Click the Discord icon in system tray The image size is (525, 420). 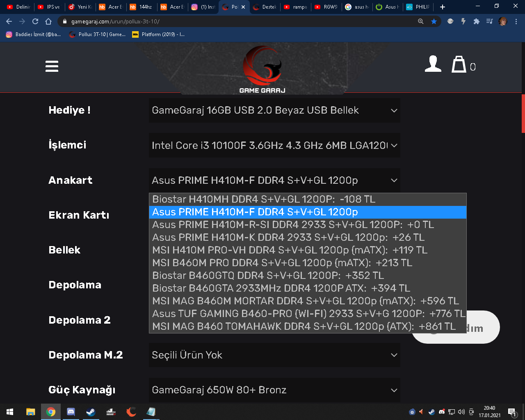tap(442, 412)
